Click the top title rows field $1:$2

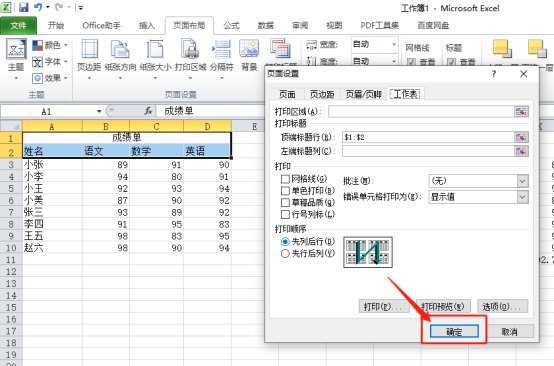coord(428,137)
